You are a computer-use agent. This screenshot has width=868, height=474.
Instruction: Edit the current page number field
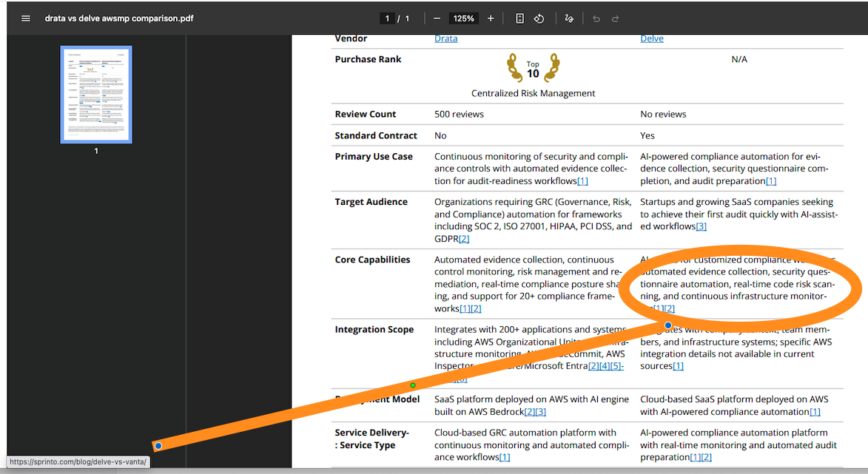click(x=387, y=18)
